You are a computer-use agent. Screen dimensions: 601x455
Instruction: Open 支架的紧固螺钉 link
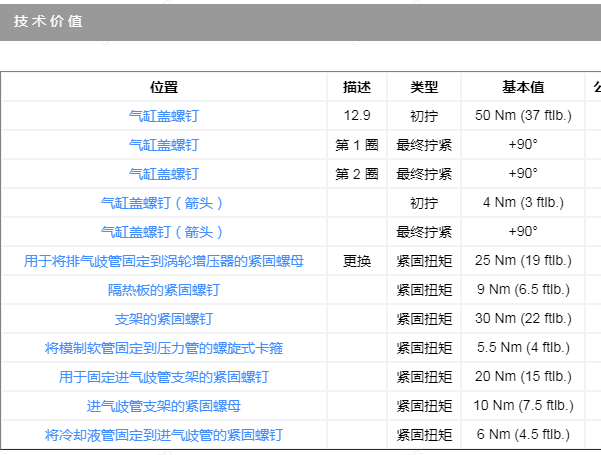pos(164,319)
